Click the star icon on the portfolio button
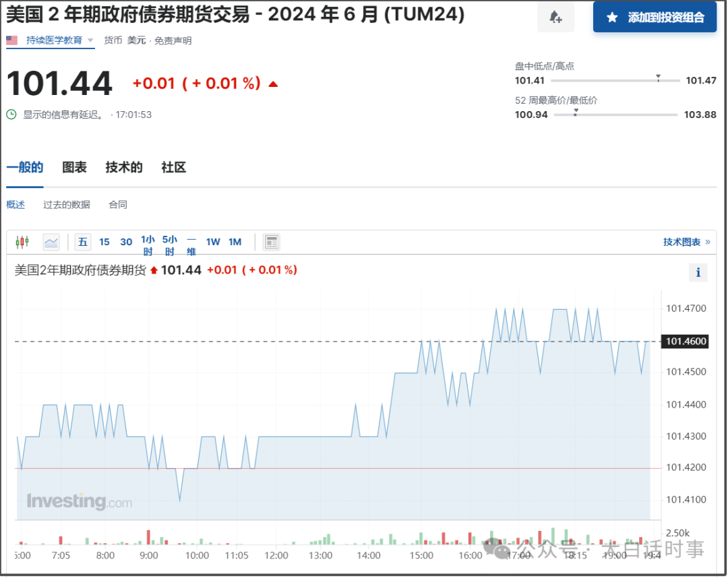The height and width of the screenshot is (578, 728). pyautogui.click(x=612, y=18)
